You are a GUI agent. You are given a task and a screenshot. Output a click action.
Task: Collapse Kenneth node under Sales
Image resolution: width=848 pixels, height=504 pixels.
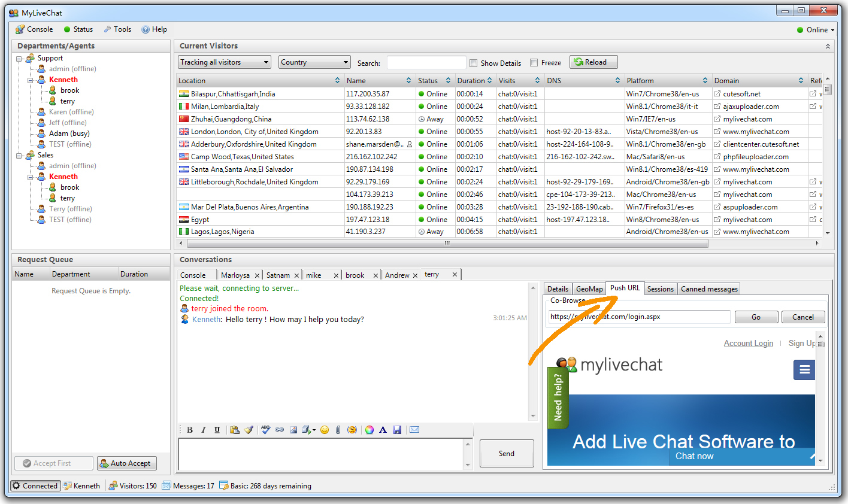(30, 177)
